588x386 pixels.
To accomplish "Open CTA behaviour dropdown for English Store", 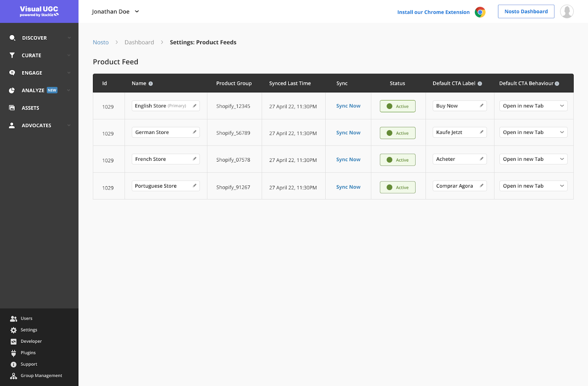I will click(533, 106).
